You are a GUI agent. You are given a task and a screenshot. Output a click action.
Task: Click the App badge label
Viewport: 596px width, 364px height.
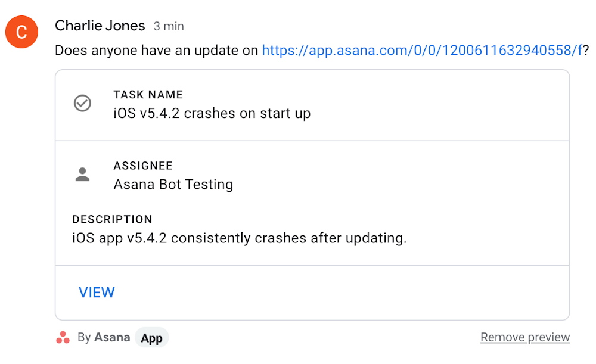tap(151, 338)
